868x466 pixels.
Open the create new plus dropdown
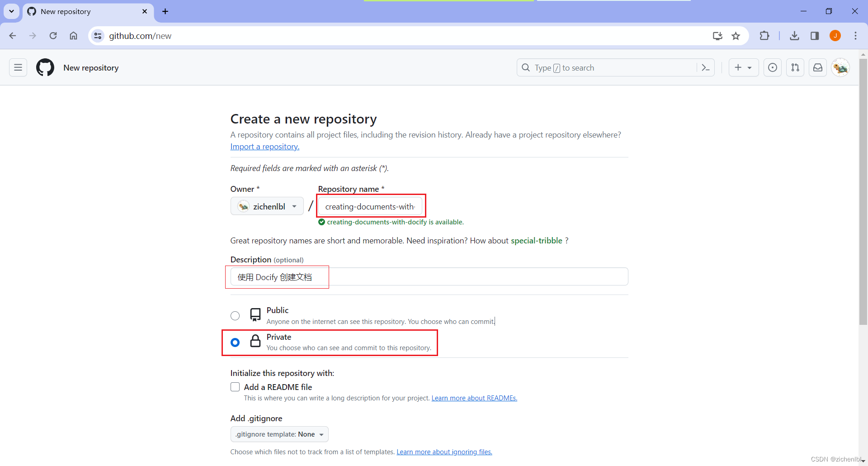743,67
